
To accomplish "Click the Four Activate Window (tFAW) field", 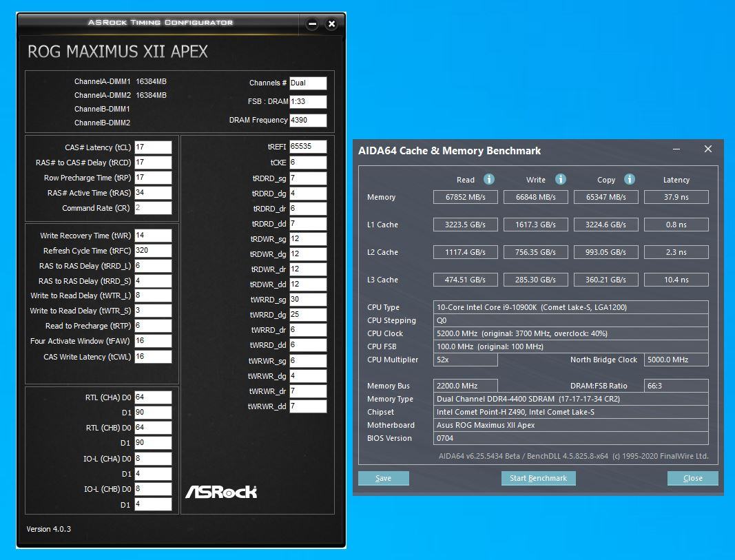I will (x=154, y=341).
